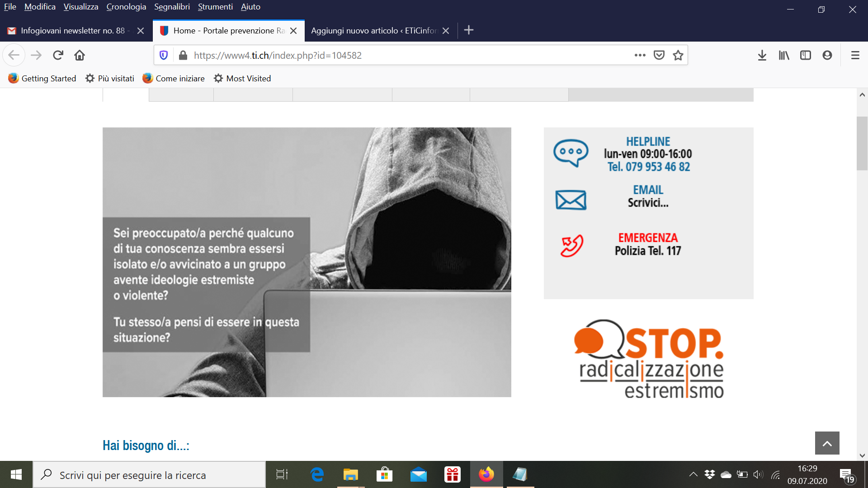Screen dimensions: 868x488
Task: Open taskbar clock and calendar
Action: click(807, 474)
